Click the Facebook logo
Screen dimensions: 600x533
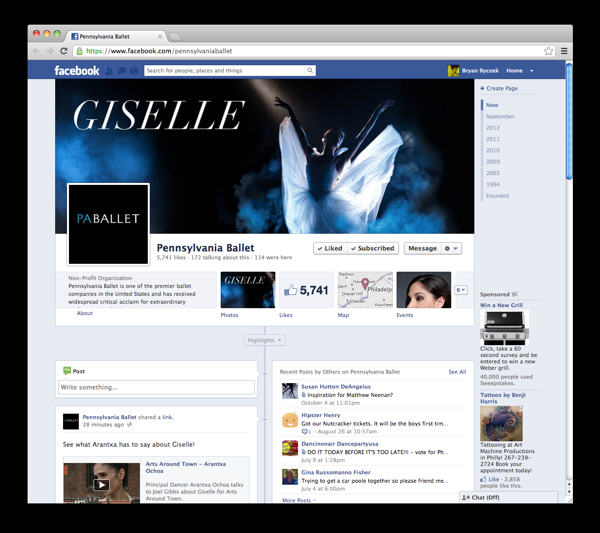(x=77, y=71)
